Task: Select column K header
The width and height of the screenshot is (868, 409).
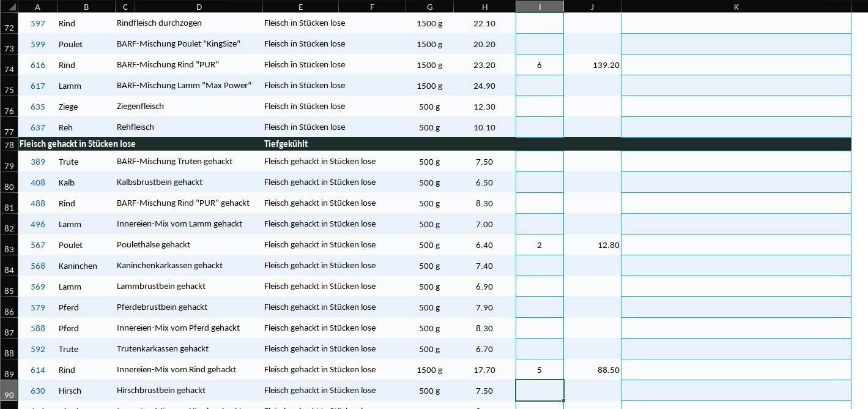Action: (x=736, y=7)
